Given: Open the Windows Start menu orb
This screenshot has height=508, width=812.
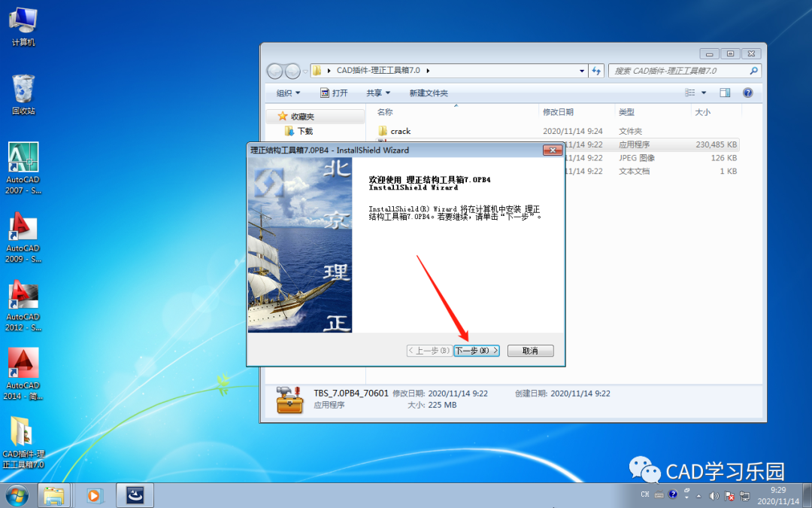Looking at the screenshot, I should click(17, 495).
